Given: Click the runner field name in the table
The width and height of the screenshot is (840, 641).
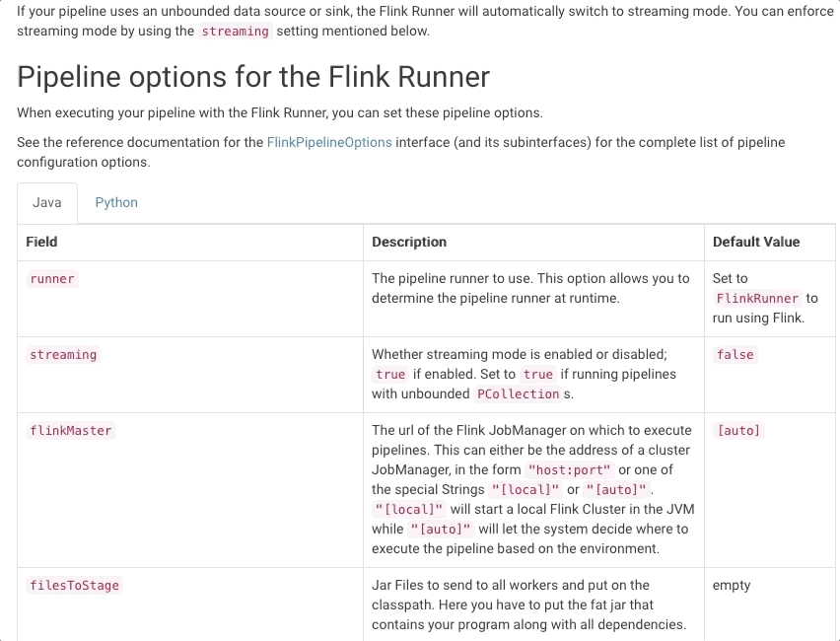Looking at the screenshot, I should 52,279.
